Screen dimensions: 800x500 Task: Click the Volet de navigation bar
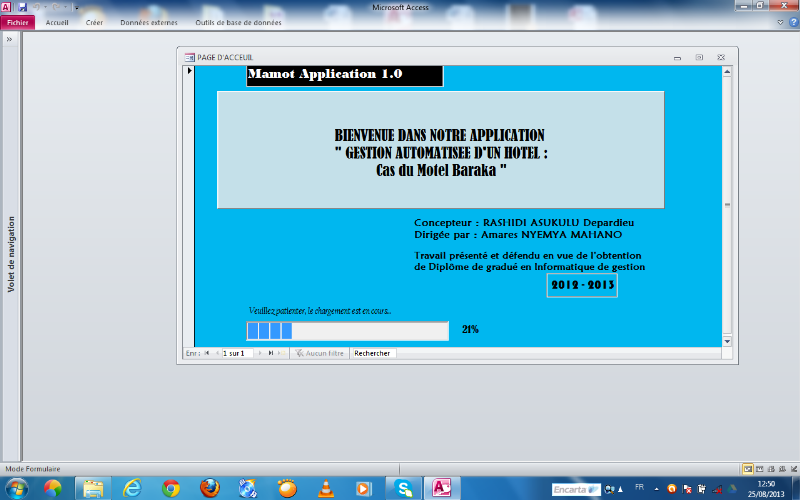coord(11,254)
